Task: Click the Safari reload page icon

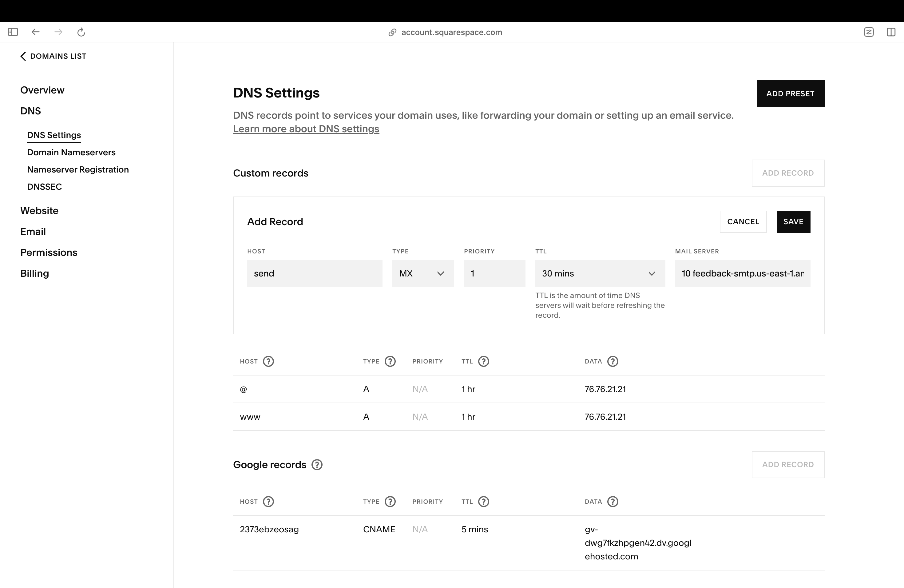Action: [81, 32]
